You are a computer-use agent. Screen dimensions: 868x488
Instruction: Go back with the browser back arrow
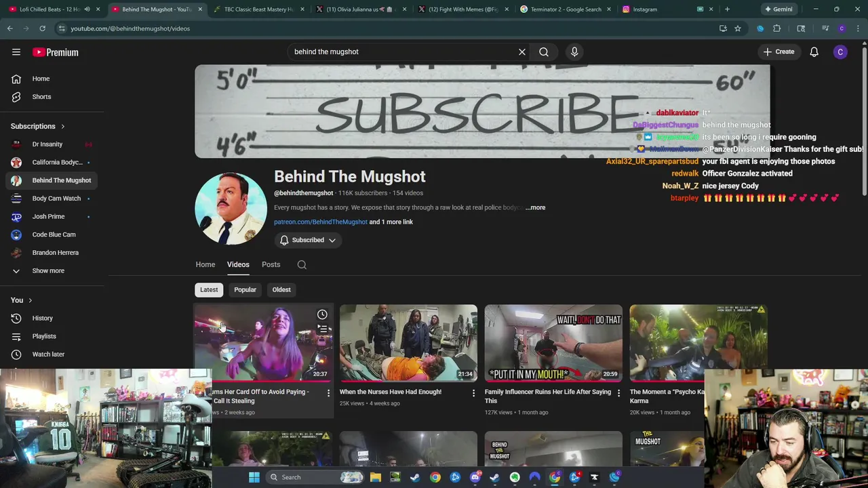point(9,28)
